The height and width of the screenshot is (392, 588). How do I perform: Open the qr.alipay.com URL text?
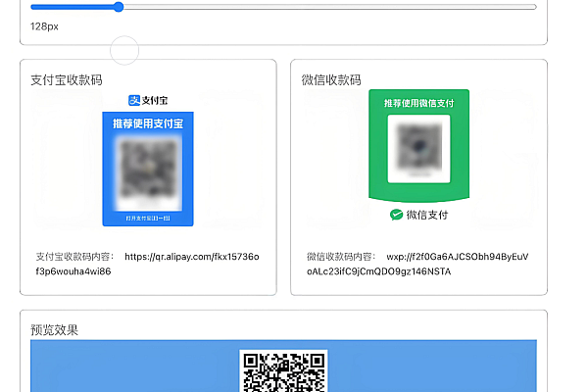(x=147, y=264)
